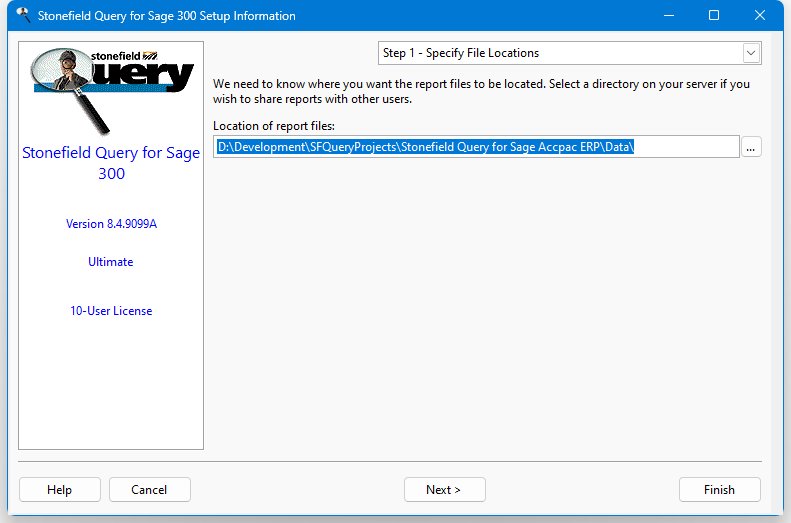791x523 pixels.
Task: Click the Location of report files label
Action: click(x=274, y=126)
